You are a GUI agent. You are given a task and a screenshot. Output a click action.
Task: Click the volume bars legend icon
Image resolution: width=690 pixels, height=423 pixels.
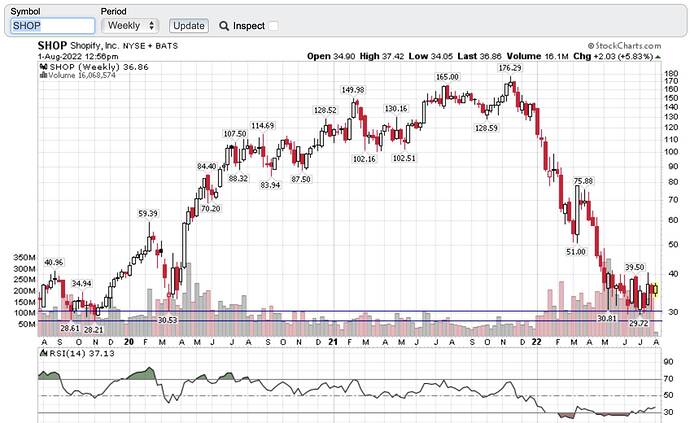click(44, 75)
